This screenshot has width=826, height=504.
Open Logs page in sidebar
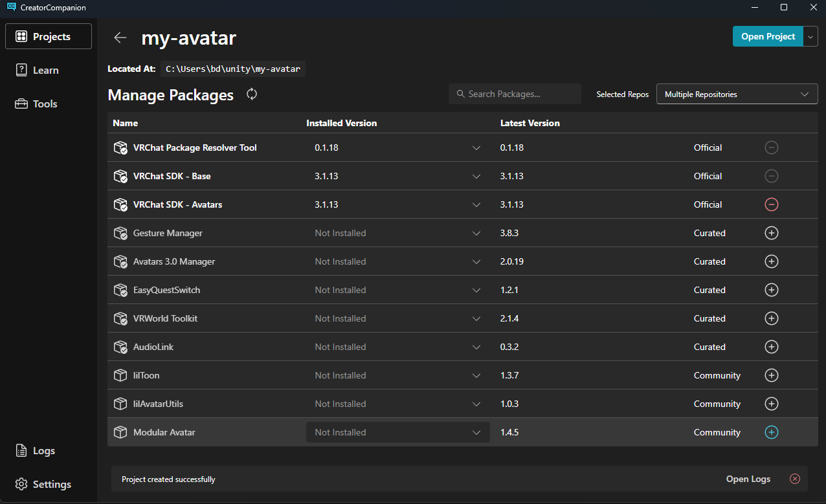coord(49,450)
